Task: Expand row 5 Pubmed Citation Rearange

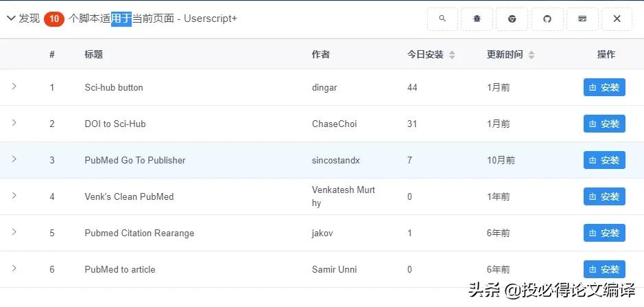Action: click(x=14, y=232)
